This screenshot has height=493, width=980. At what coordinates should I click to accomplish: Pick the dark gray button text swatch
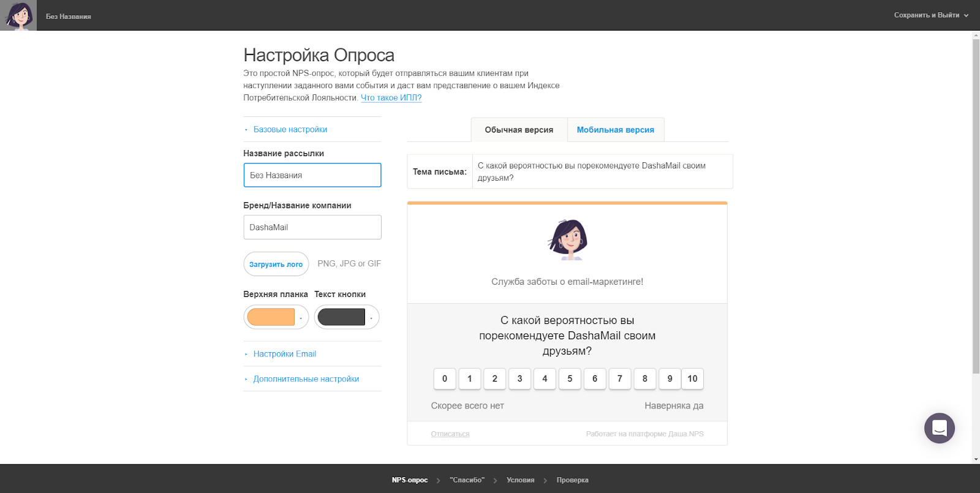point(341,317)
